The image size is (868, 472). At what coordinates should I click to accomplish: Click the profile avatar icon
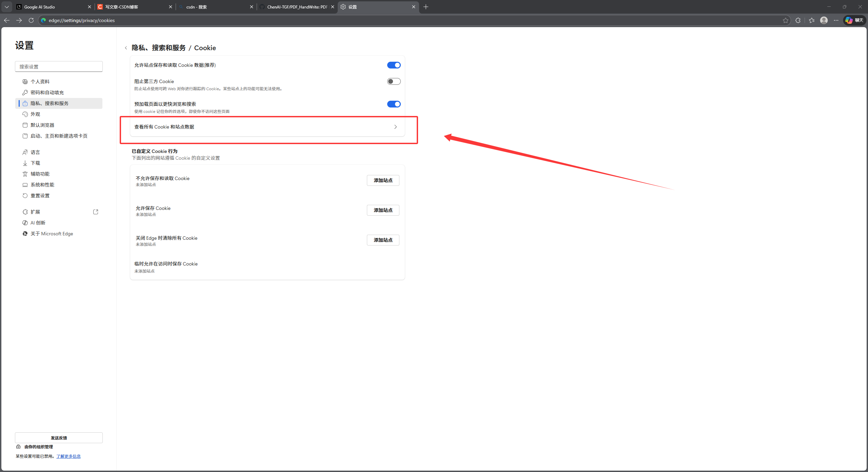(824, 20)
